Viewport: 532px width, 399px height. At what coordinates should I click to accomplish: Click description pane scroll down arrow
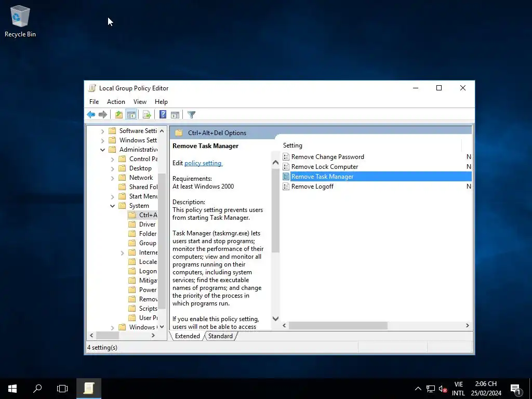click(x=275, y=318)
